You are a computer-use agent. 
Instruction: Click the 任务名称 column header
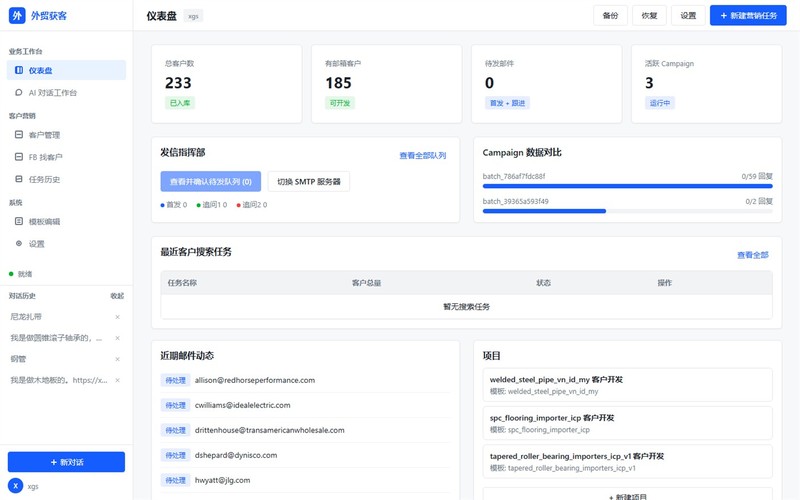[x=182, y=283]
